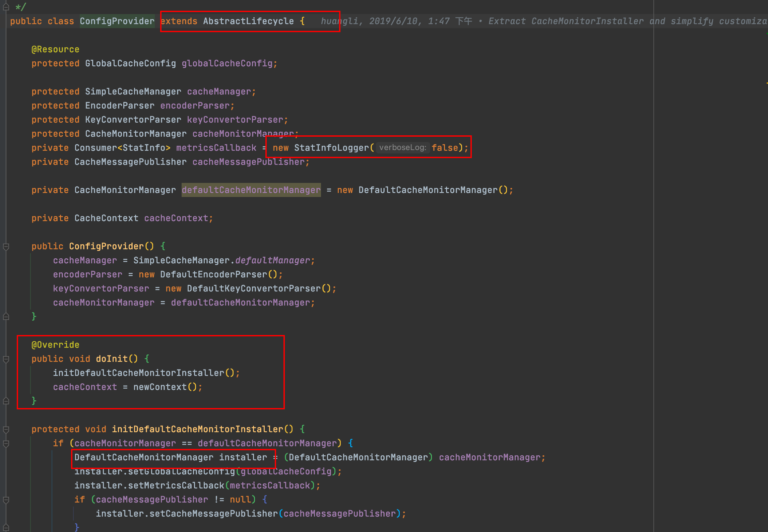Open the huangli git blame annotation
This screenshot has width=768, height=532.
pos(543,21)
